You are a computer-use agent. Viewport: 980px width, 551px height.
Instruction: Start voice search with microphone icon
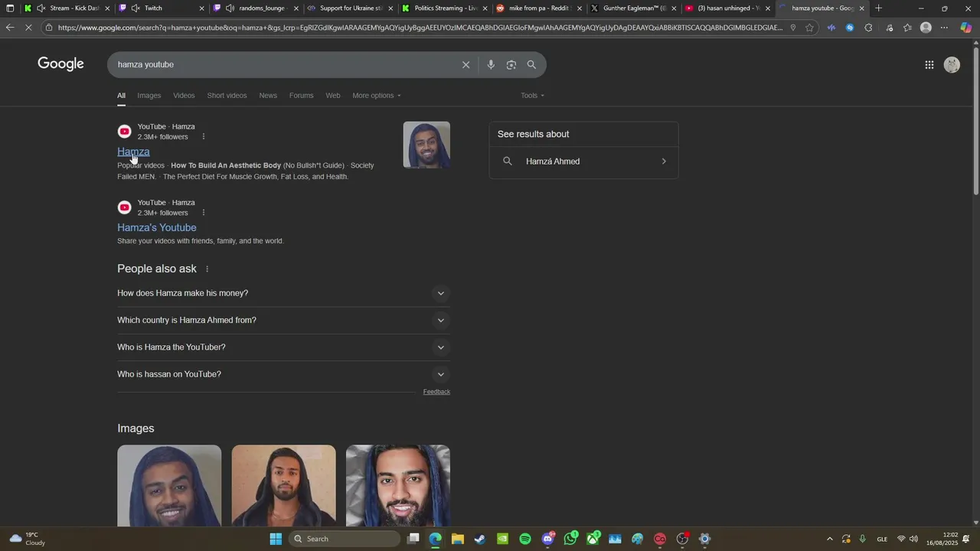point(491,65)
